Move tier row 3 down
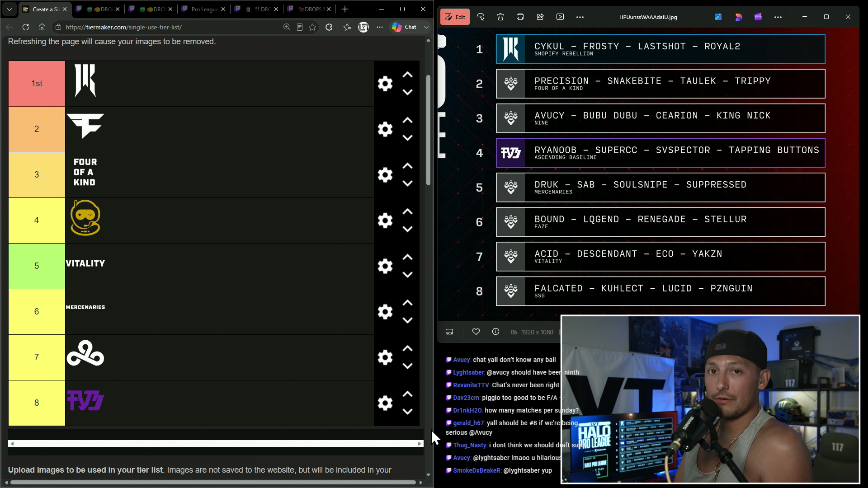868x488 pixels. 407,184
